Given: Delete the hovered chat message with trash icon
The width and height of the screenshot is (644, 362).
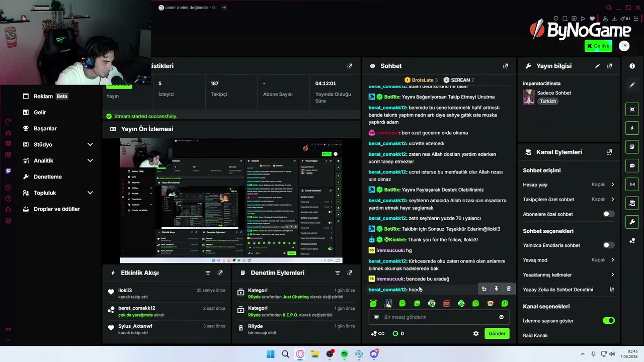Looking at the screenshot, I should pyautogui.click(x=509, y=289).
